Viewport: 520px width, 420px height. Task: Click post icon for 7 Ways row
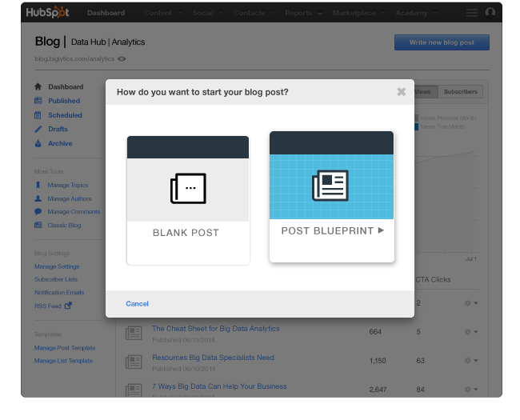pyautogui.click(x=134, y=390)
